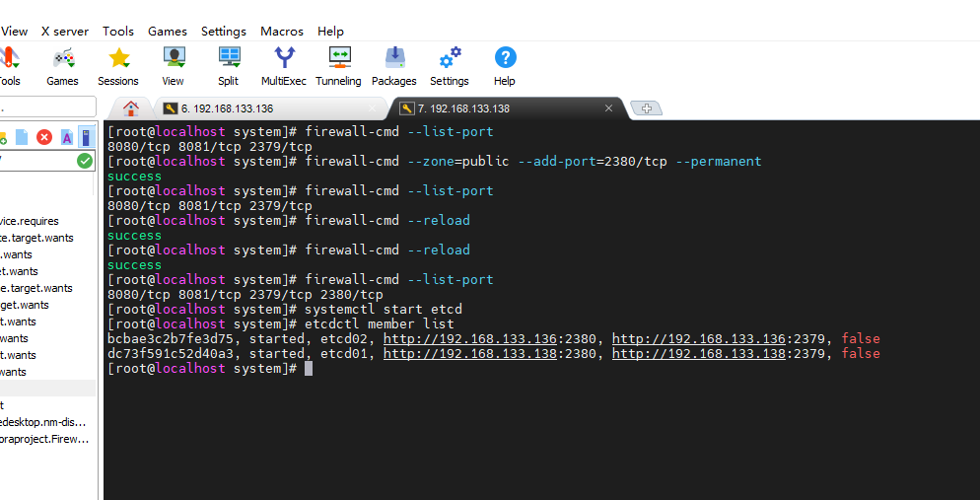Open etcd01 link http://192.168.133.138 before :2380
The height and width of the screenshot is (500, 980).
[x=470, y=354]
